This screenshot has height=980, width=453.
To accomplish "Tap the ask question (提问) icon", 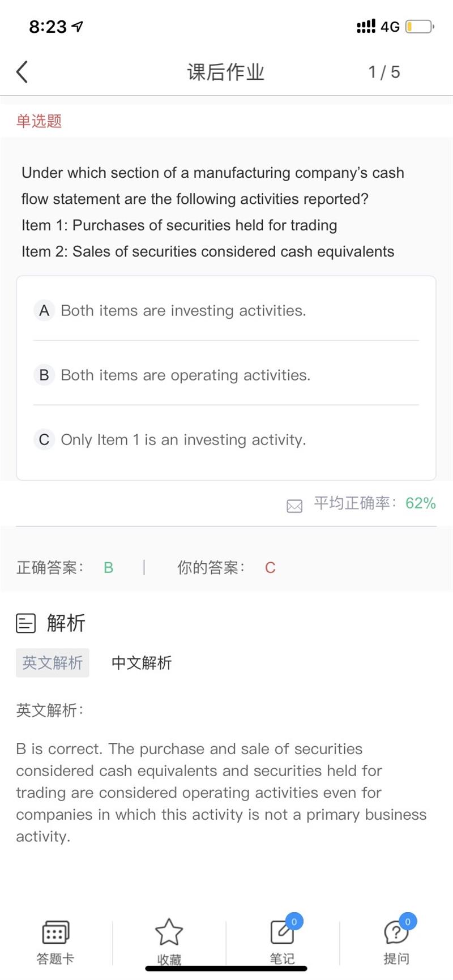I will click(x=396, y=933).
